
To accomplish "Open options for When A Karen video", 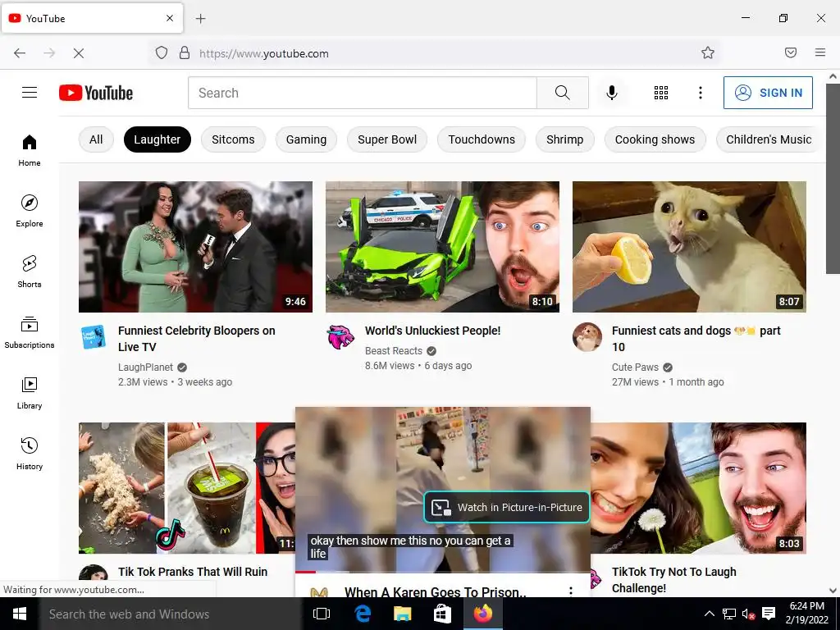I will click(x=571, y=591).
